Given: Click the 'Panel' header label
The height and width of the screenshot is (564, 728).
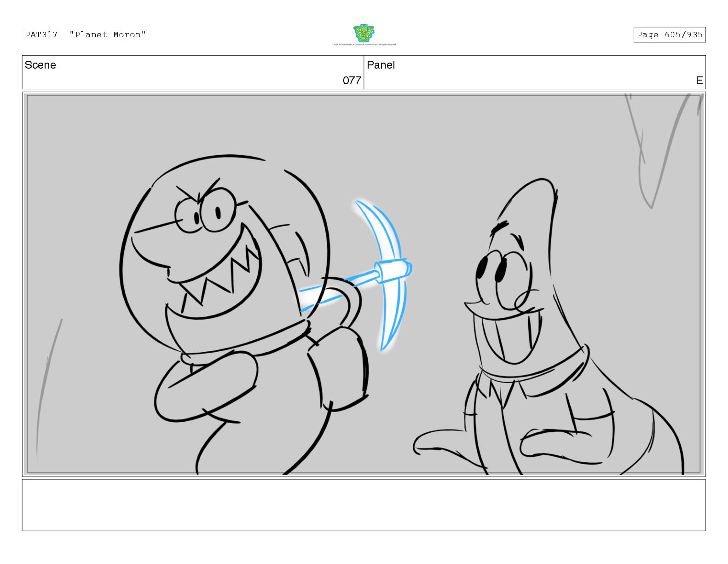Looking at the screenshot, I should tap(381, 65).
